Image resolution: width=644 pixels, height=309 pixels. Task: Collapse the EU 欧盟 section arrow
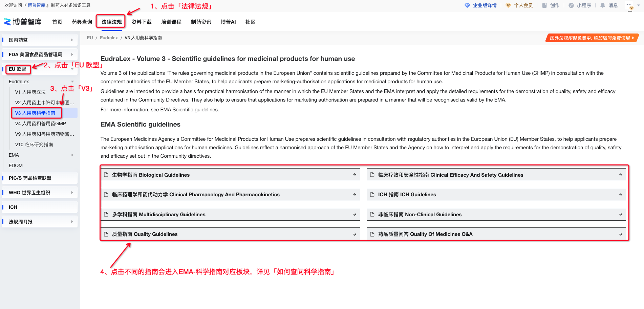[x=72, y=69]
